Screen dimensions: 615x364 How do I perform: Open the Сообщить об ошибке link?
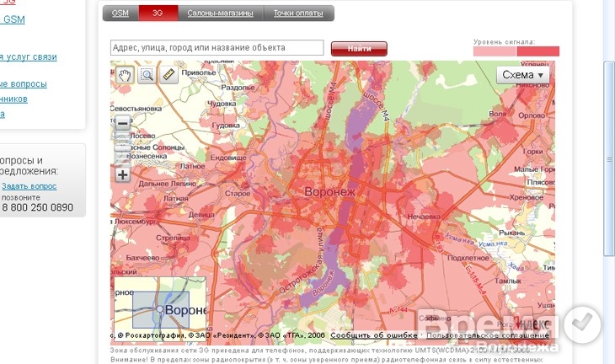tap(374, 335)
